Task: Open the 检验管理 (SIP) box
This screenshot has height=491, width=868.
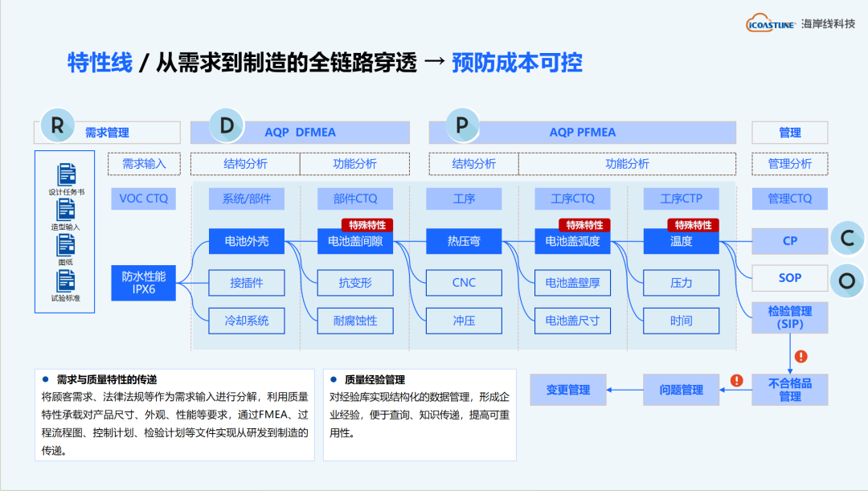Action: pos(790,317)
